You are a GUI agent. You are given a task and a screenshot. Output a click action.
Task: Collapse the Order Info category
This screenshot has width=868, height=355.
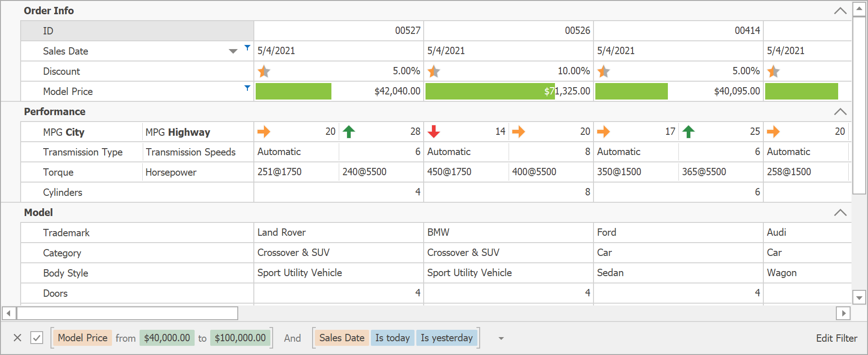click(x=840, y=11)
